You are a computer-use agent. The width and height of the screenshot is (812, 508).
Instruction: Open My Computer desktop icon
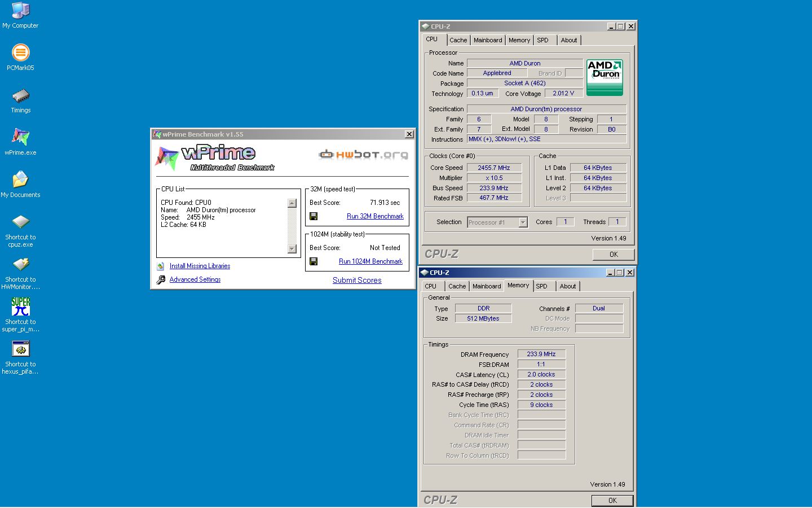pos(20,15)
